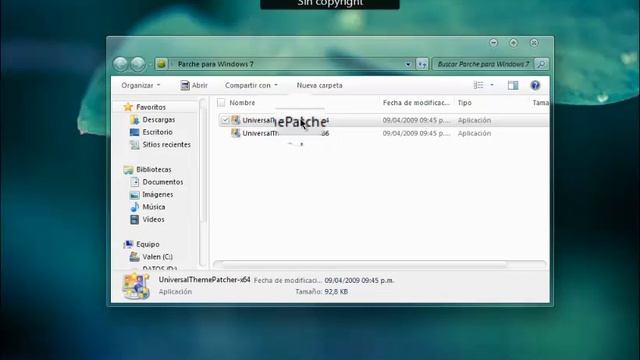
Task: Select Favoritos in the navigation pane
Action: 151,107
